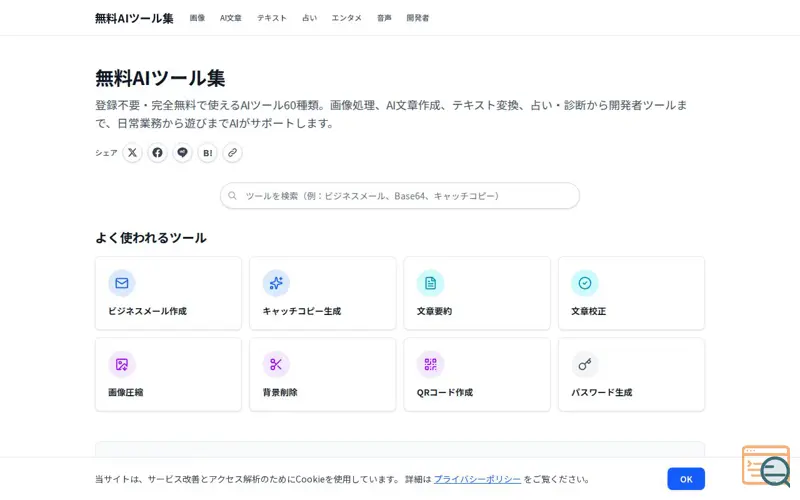Screen dimensions: 800x500
Task: Click the キャッチコピー生成 sparkle icon
Action: pyautogui.click(x=276, y=283)
